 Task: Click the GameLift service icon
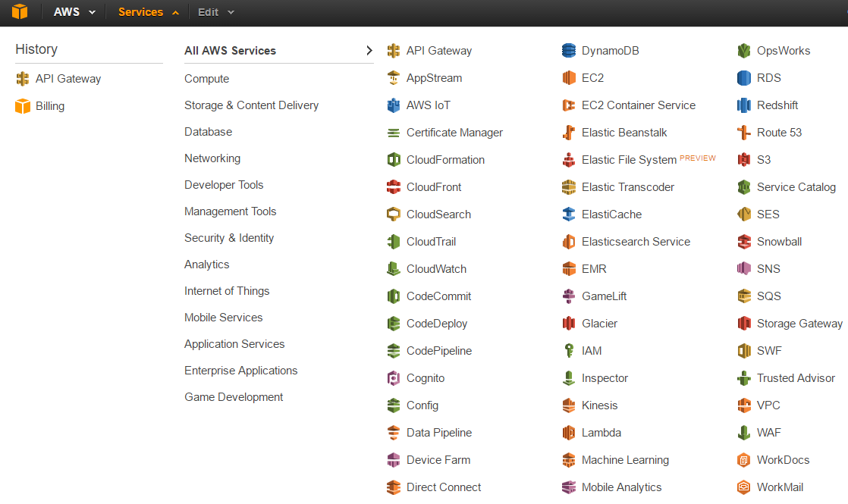click(x=569, y=296)
